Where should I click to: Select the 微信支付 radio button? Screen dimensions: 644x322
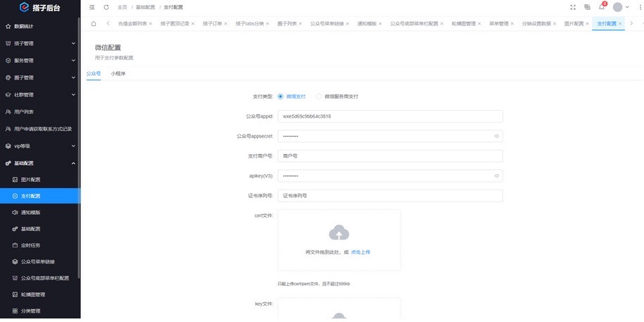click(281, 96)
